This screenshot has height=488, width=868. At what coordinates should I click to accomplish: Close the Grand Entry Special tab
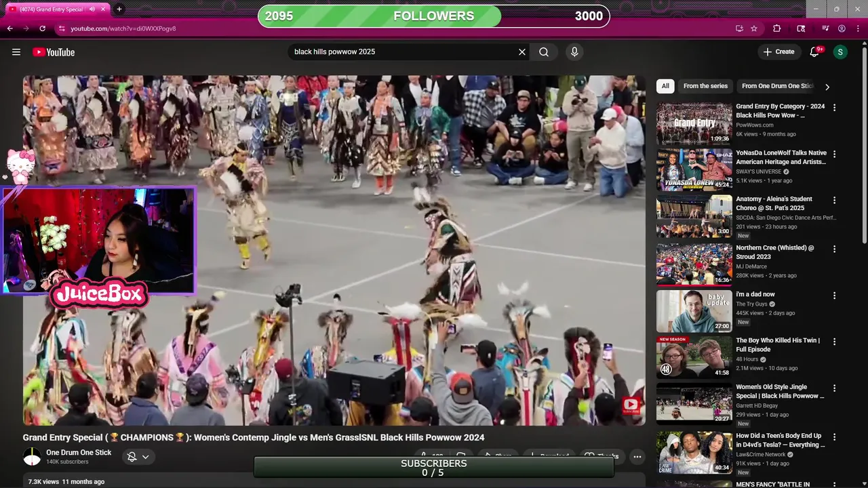point(103,9)
